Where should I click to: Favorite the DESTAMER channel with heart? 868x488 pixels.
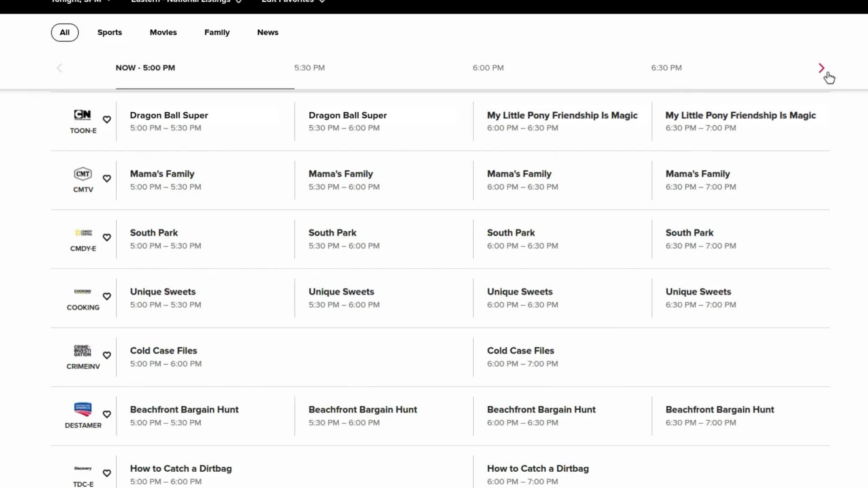[x=107, y=414]
